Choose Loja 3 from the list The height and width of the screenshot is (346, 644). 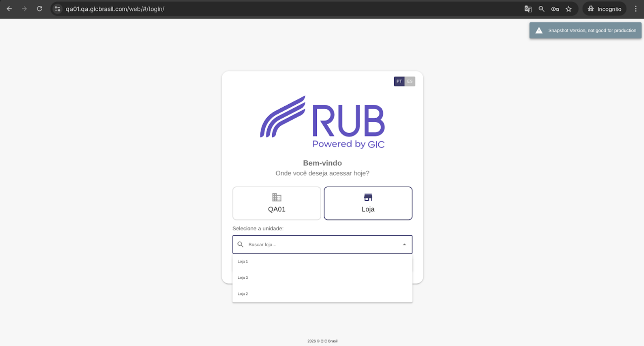tap(322, 278)
